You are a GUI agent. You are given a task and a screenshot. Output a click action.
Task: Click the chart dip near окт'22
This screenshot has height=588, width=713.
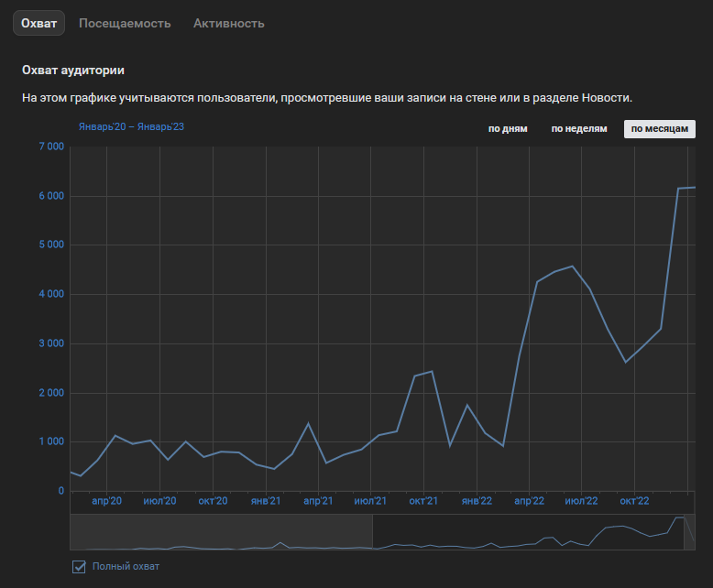[x=626, y=362]
